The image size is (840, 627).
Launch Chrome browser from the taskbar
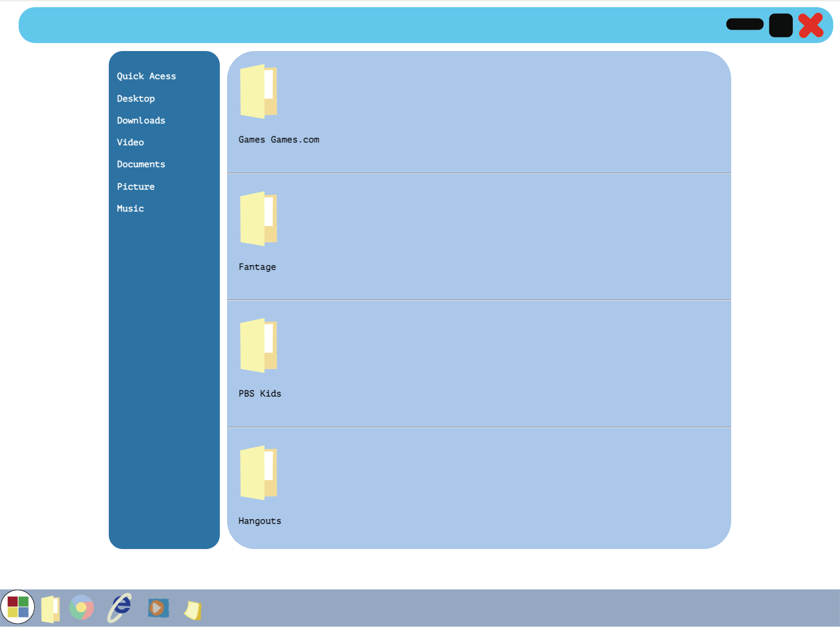click(82, 607)
